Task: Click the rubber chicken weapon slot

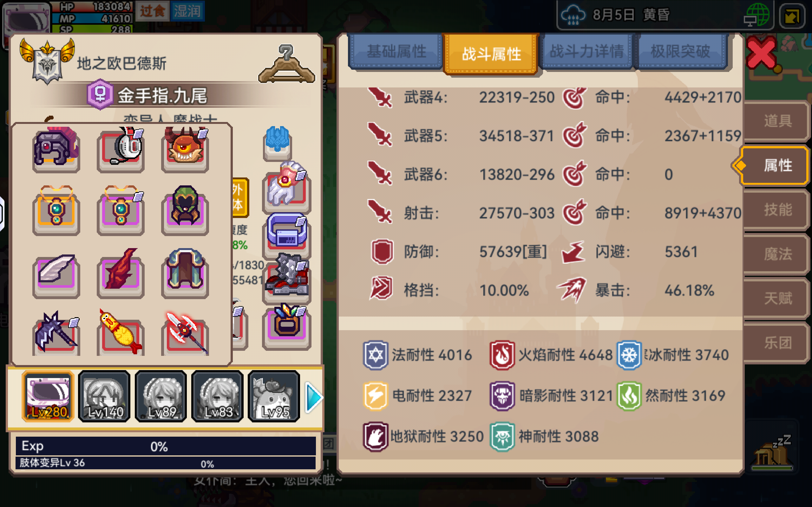Action: tap(121, 333)
